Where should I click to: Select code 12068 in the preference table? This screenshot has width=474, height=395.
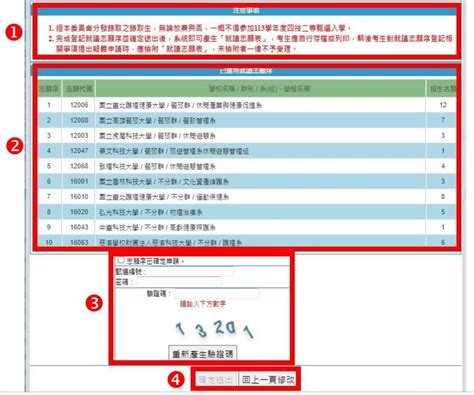click(79, 166)
